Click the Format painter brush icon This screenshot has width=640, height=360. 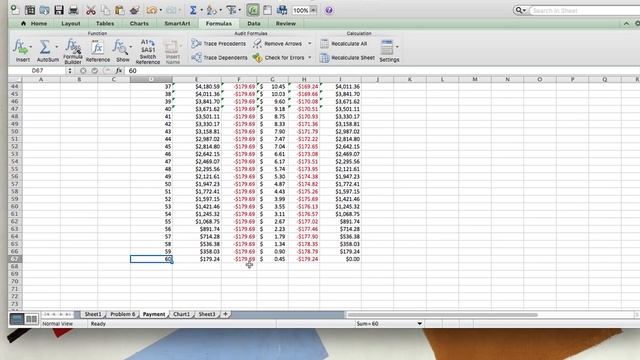point(134,10)
